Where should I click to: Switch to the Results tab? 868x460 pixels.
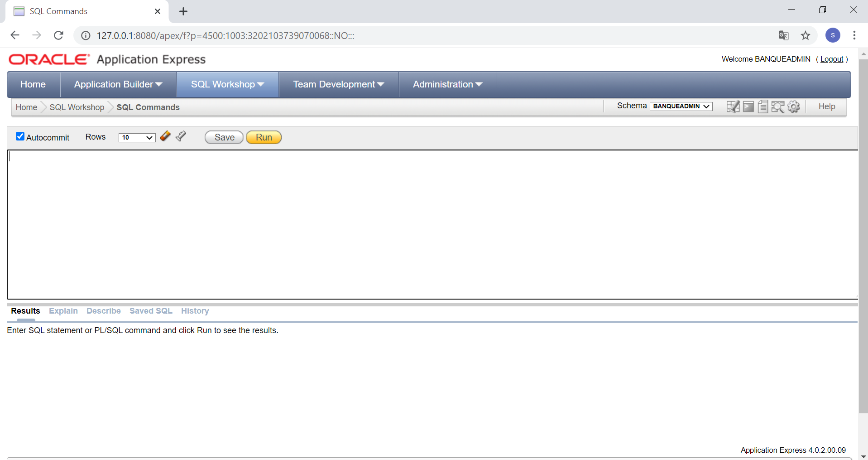(25, 311)
